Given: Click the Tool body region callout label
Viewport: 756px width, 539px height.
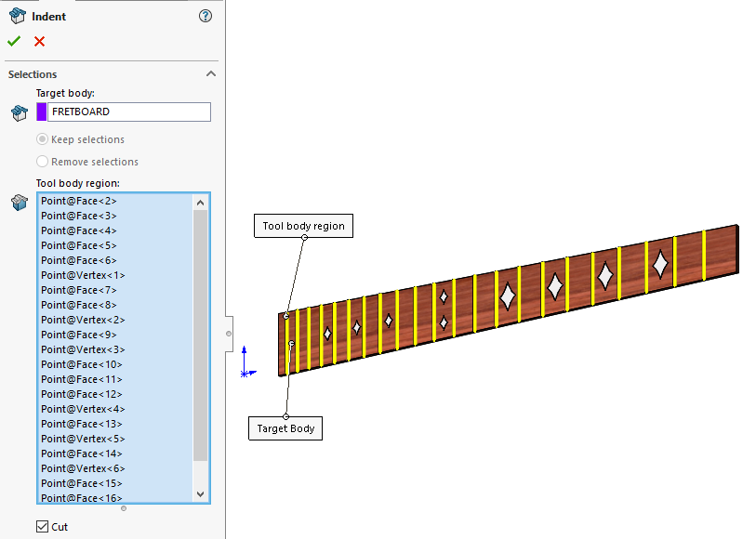Looking at the screenshot, I should (303, 225).
